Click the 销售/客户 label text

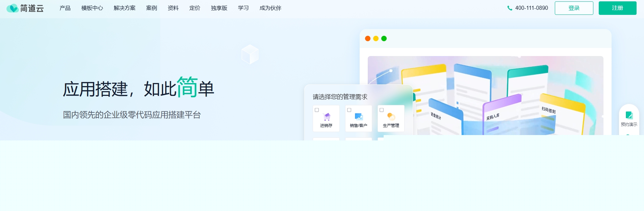tap(359, 126)
